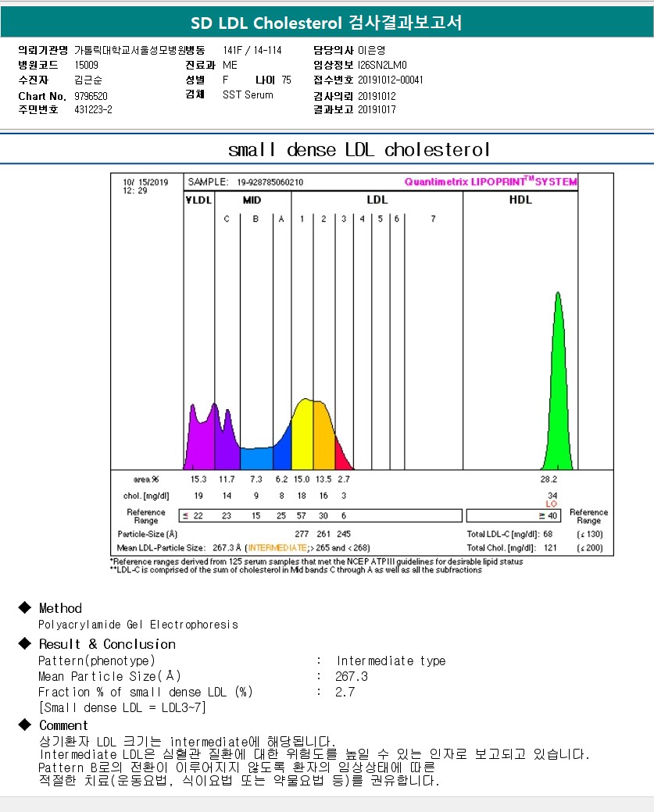Click the Quantimetrix LIPOPRINT SYSTEM label
The height and width of the screenshot is (812, 654).
pos(491,182)
